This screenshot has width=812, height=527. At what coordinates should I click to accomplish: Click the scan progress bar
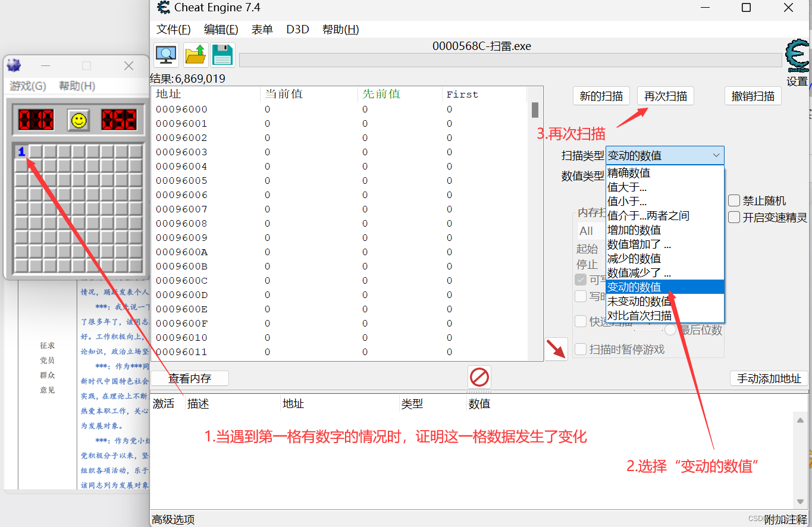coord(510,60)
